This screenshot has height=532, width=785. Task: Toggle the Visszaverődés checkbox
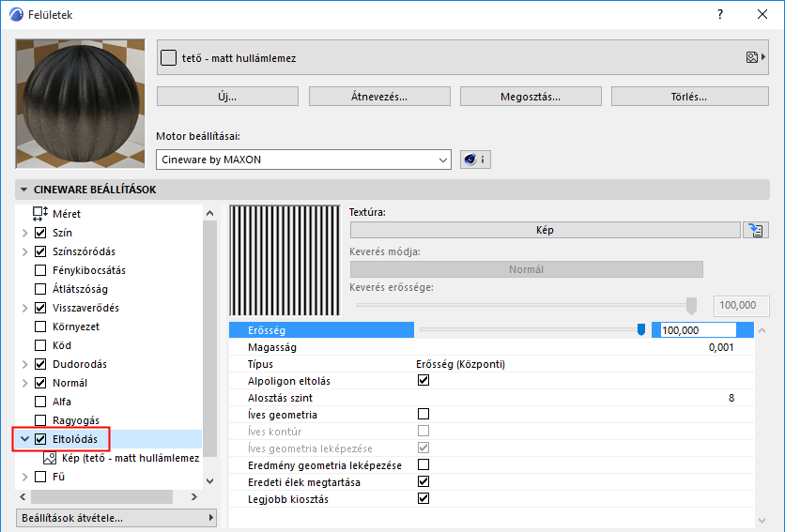click(40, 308)
